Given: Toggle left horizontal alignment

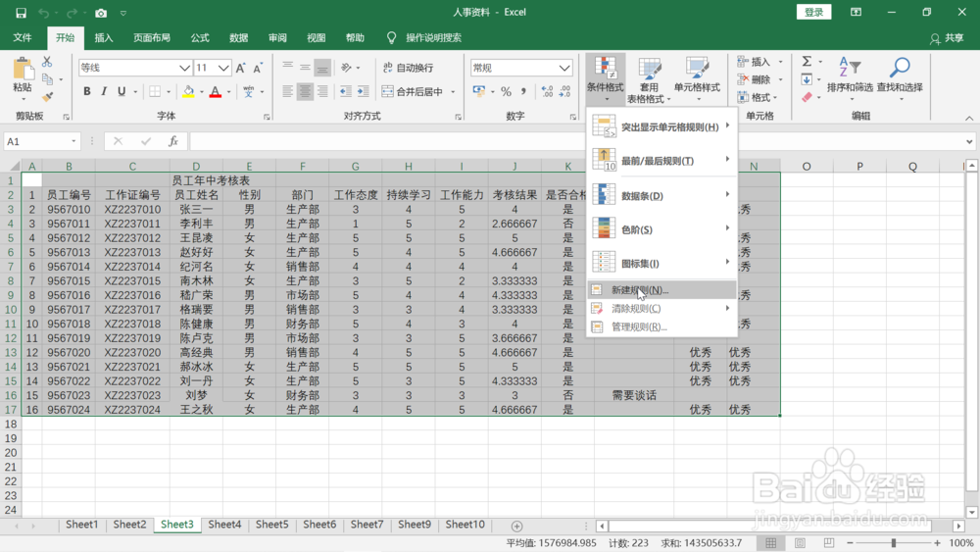Looking at the screenshot, I should coord(287,92).
